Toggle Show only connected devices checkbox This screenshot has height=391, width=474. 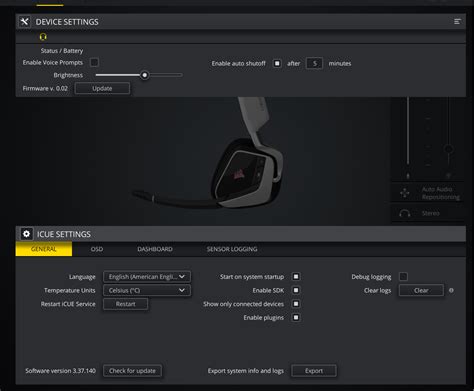296,304
